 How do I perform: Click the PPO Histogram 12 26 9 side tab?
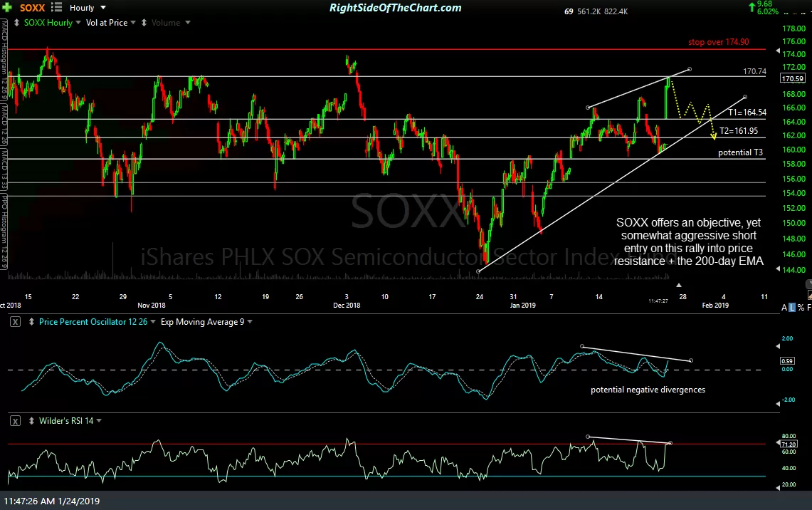click(4, 231)
